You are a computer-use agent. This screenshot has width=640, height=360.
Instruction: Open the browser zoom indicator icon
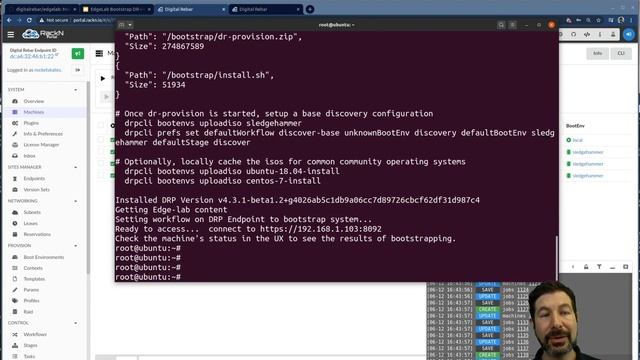click(588, 20)
